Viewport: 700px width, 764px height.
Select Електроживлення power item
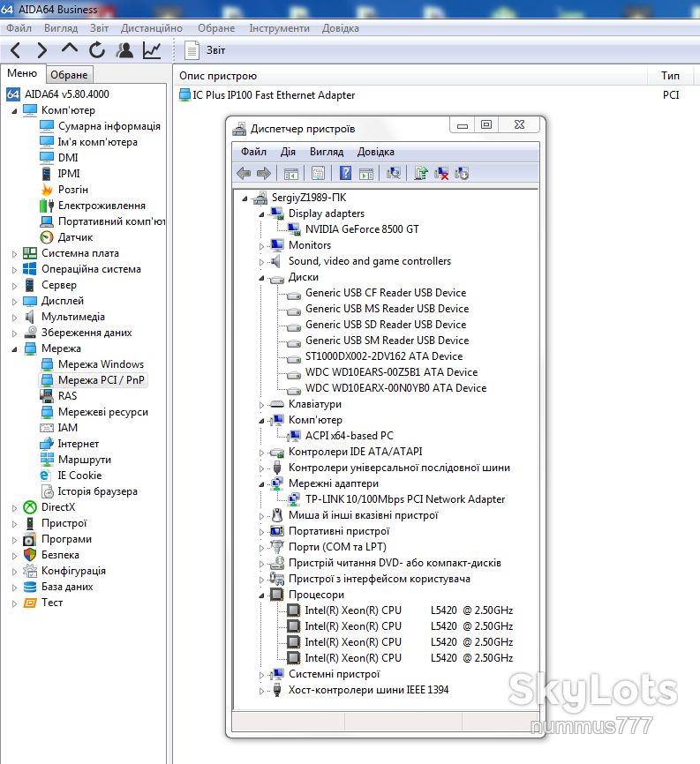(x=102, y=206)
